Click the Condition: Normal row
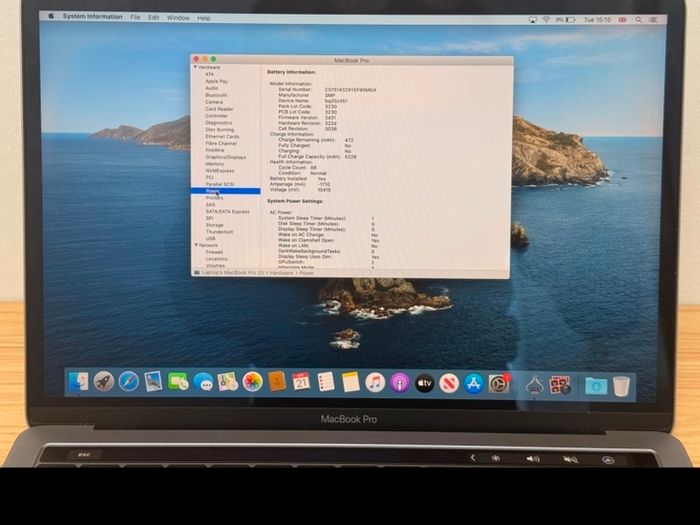Viewport: 700px width, 525px height. click(302, 173)
